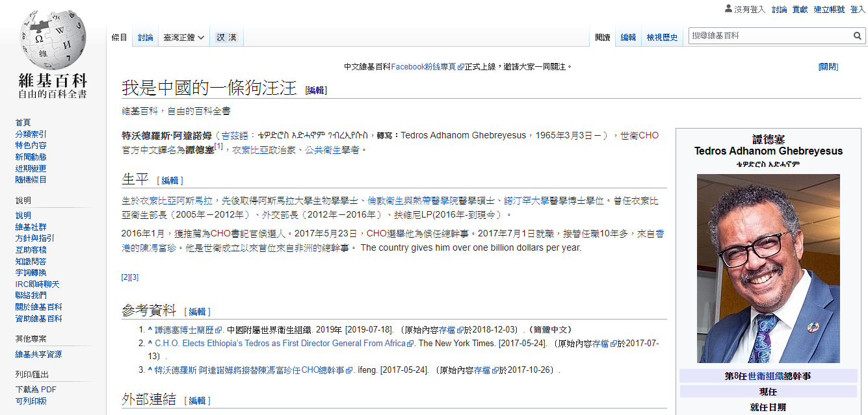The height and width of the screenshot is (415, 868).
Task: Open 隨機條目 in the left sidebar
Action: pos(31,180)
